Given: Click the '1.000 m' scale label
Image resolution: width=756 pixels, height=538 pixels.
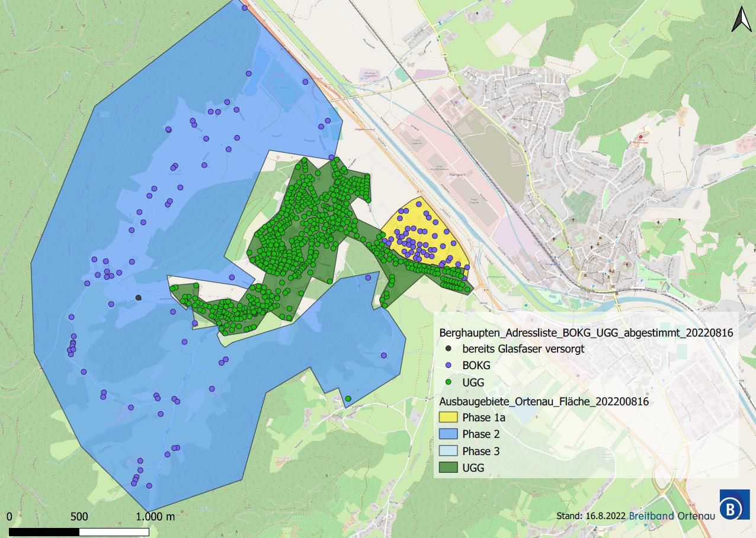Looking at the screenshot, I should coord(155,516).
